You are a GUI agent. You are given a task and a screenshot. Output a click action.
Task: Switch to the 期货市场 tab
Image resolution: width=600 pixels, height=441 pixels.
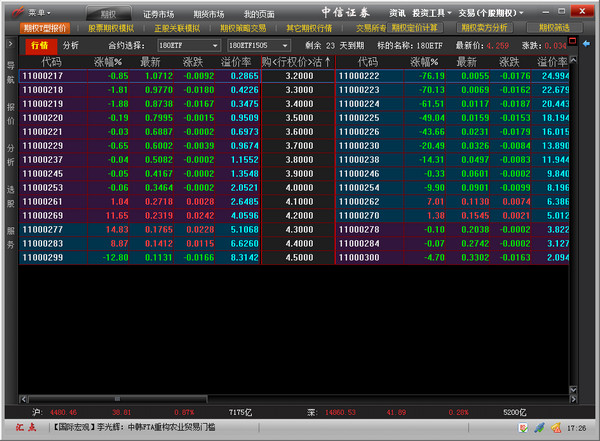[x=209, y=13]
